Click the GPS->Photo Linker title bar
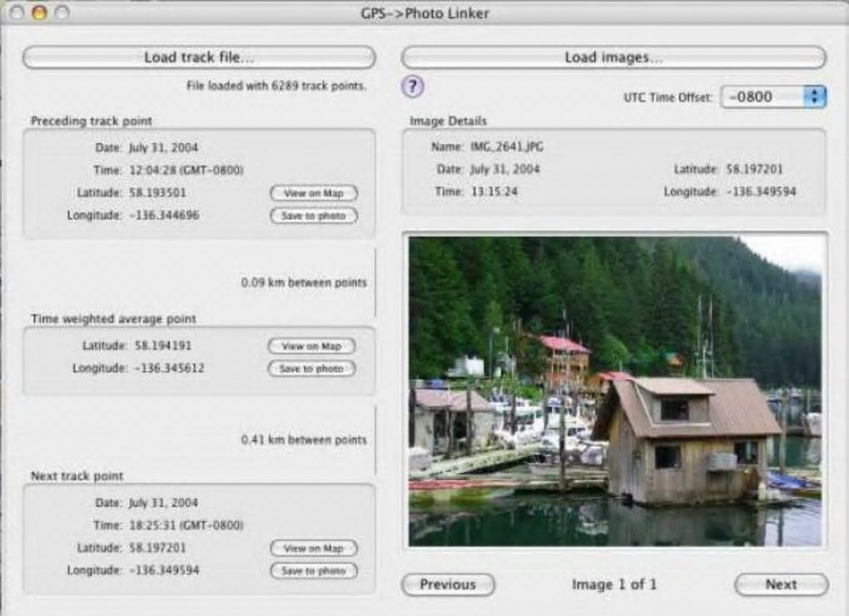849x616 pixels. tap(424, 13)
